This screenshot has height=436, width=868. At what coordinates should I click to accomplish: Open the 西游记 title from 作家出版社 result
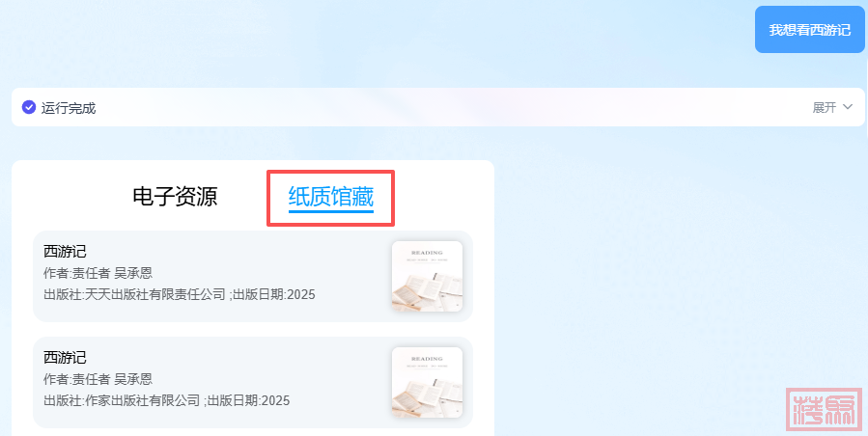(65, 358)
